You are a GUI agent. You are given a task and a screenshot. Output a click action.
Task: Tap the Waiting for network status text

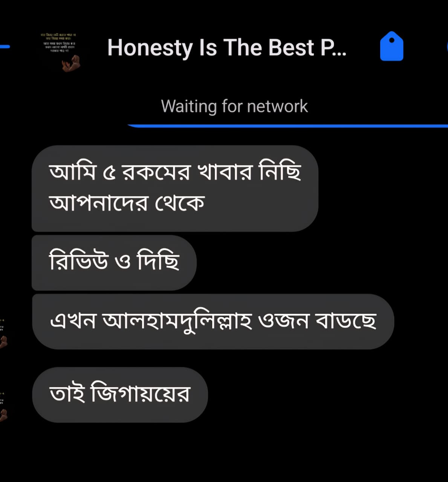point(234,106)
